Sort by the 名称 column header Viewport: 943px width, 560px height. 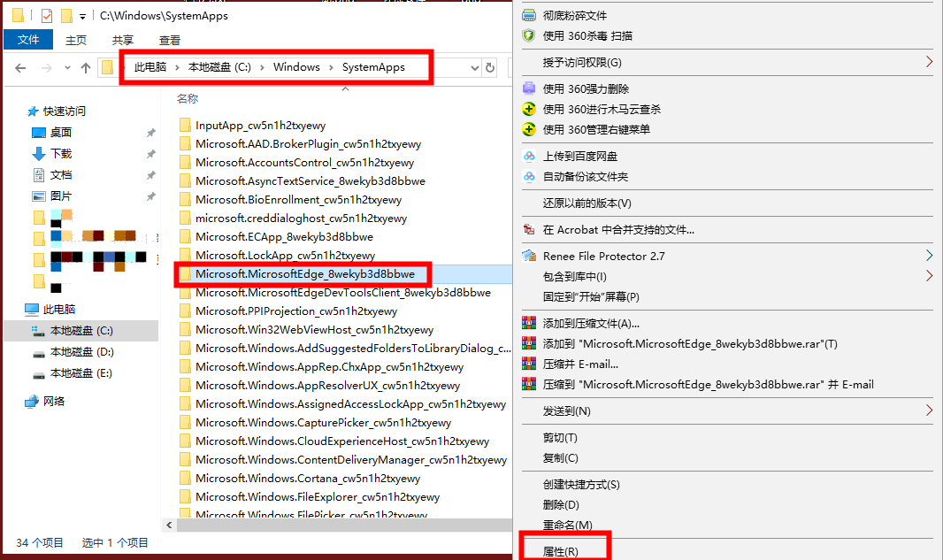point(188,99)
